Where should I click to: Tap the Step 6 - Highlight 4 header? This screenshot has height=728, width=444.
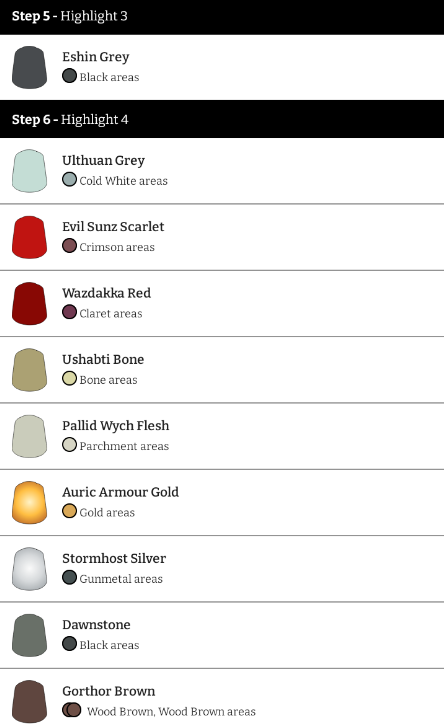coord(222,119)
